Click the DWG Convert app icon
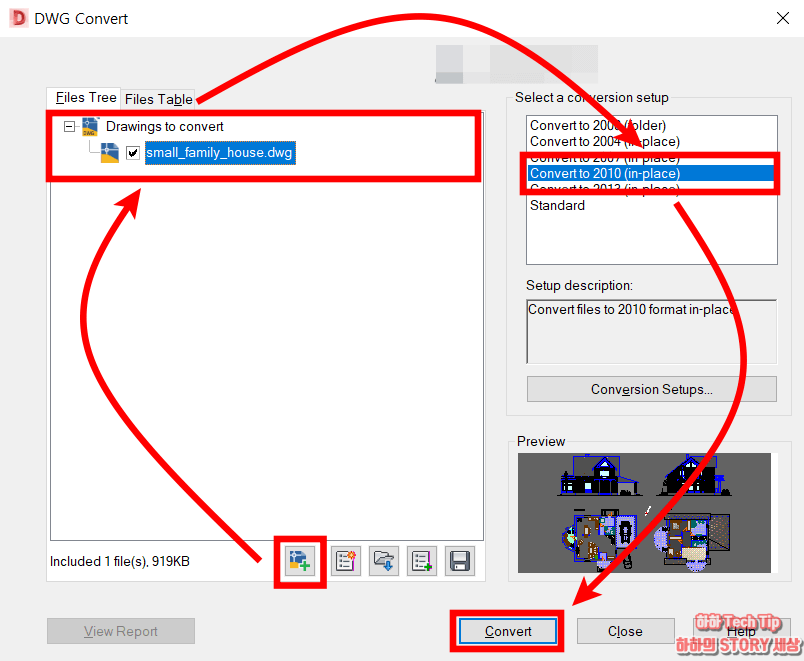 18,18
